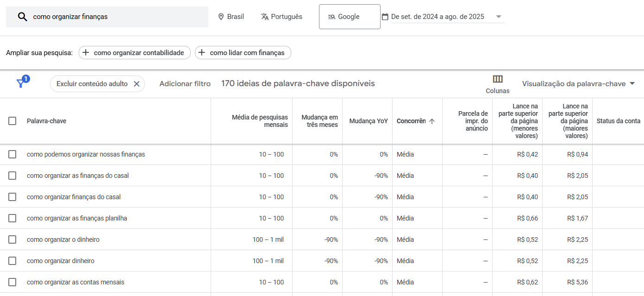Viewport: 644px width, 296px height.
Task: Remove the Excluir conteúdo adulto filter
Action: [137, 83]
